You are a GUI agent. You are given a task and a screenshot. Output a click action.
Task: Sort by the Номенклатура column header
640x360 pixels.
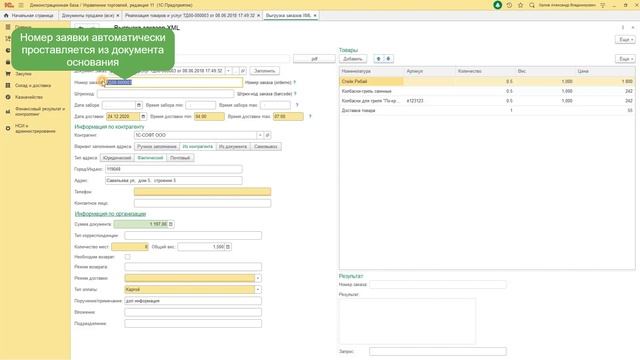pyautogui.click(x=356, y=71)
